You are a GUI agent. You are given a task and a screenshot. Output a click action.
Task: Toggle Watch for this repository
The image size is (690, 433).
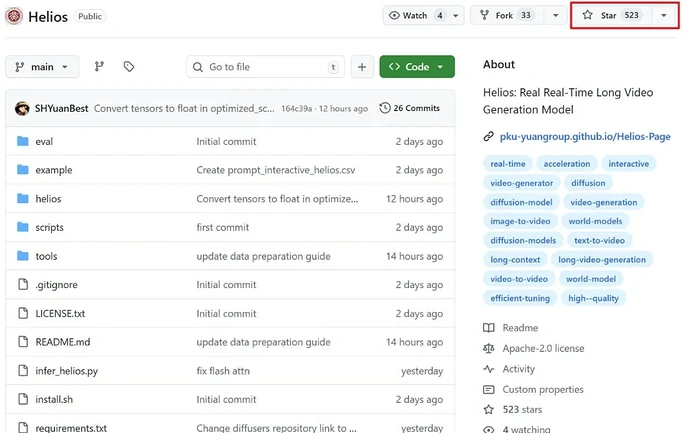coord(415,15)
